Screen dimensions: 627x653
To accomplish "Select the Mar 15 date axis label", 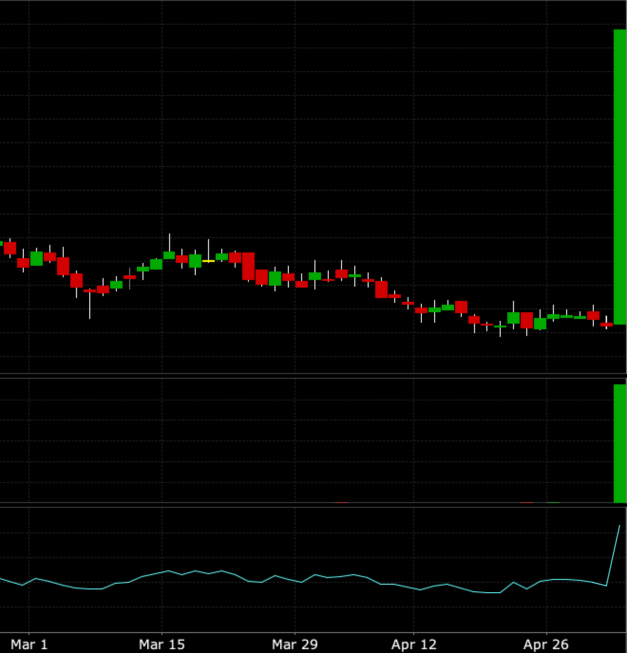I will [161, 644].
